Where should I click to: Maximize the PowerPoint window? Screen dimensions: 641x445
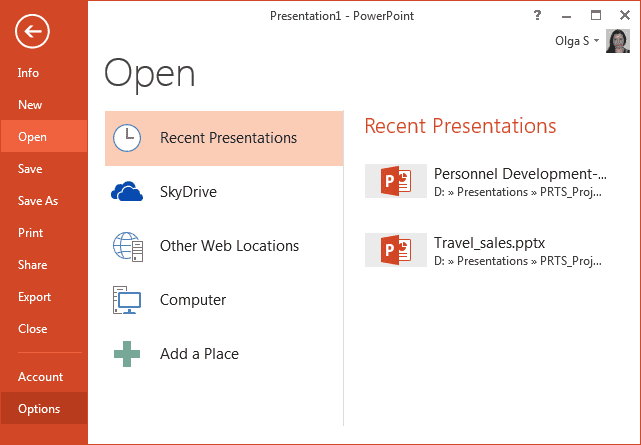pyautogui.click(x=596, y=16)
